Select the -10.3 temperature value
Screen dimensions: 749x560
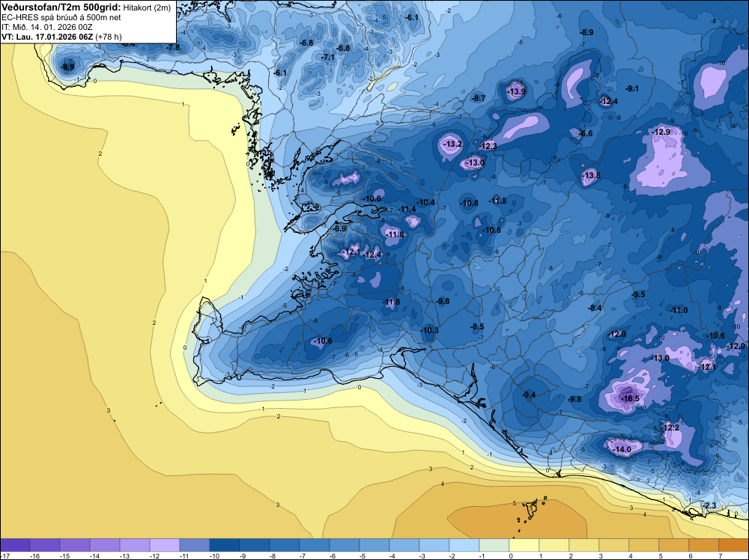(x=429, y=330)
